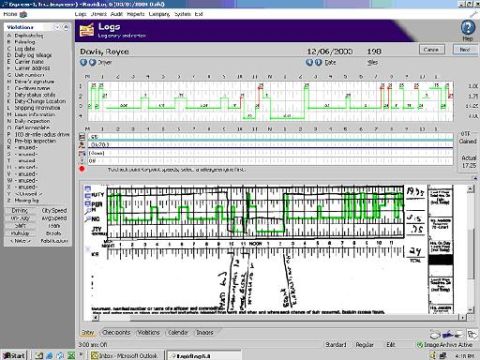Click the Next button

tap(465, 50)
